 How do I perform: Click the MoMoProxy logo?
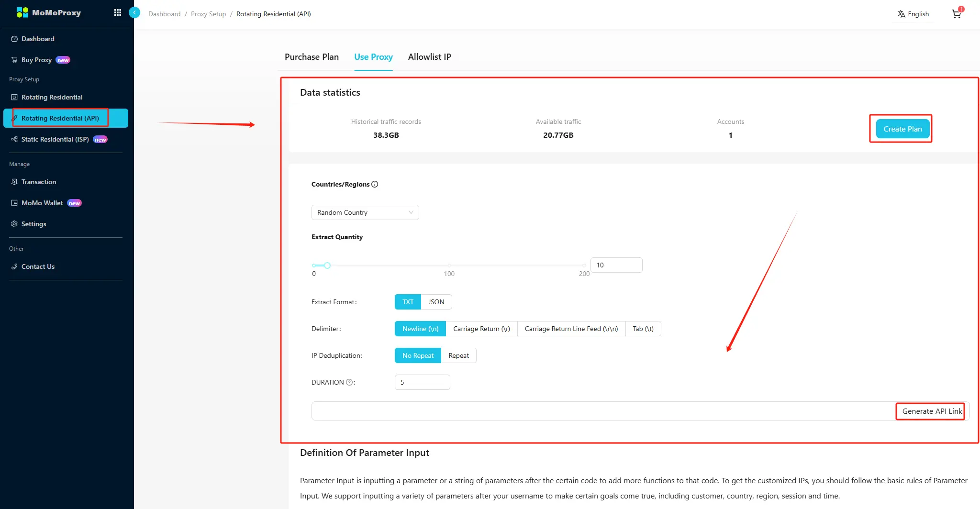click(49, 13)
